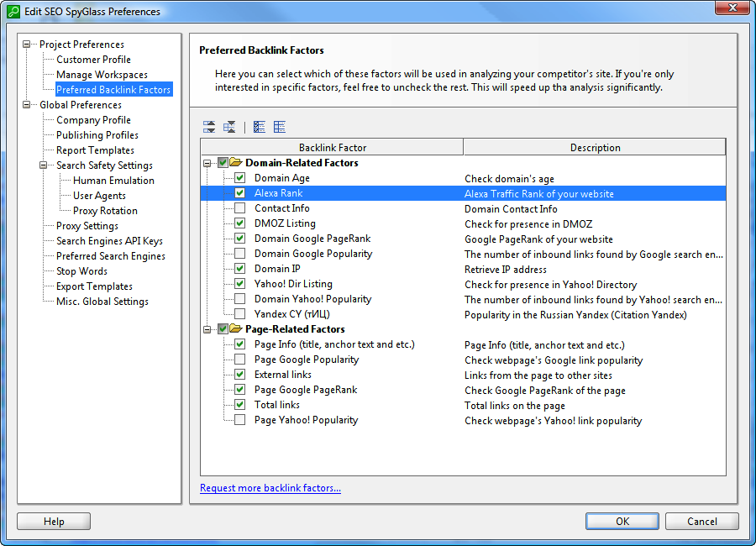
Task: Click the SEO SpyGlass title bar icon
Action: tap(13, 11)
